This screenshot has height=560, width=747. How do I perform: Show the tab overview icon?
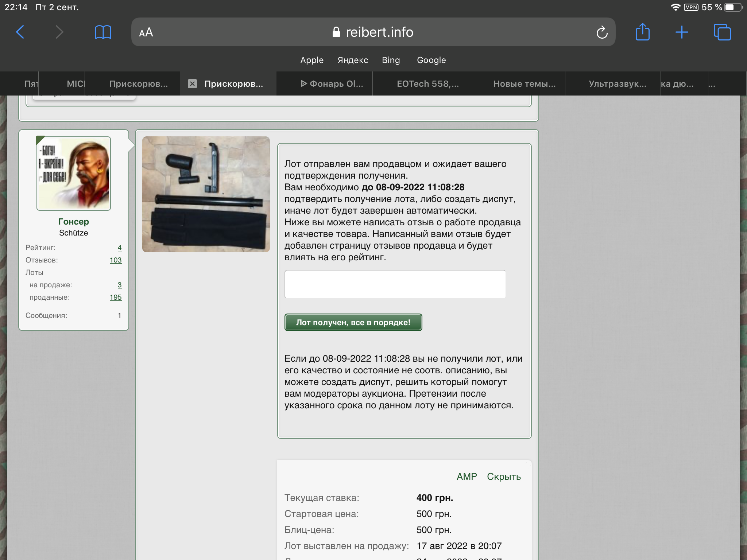(x=722, y=32)
